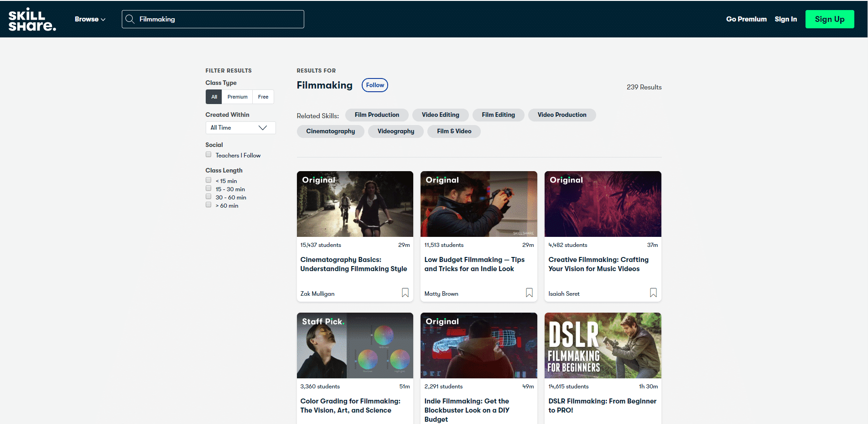Check the Teachers I Follow checkbox
The image size is (868, 424).
tap(208, 155)
